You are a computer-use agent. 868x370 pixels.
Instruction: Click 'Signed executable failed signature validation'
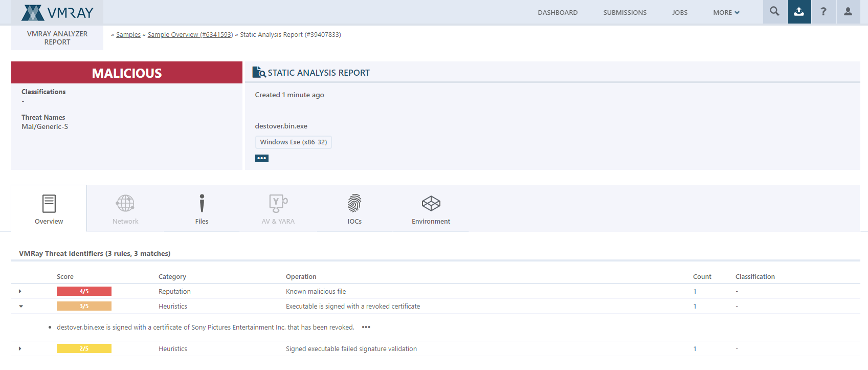coord(351,349)
